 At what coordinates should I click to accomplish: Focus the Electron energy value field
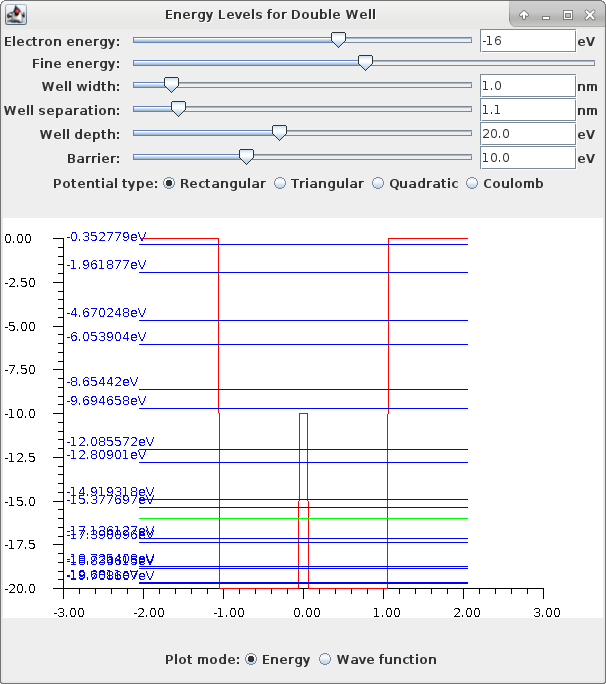click(x=528, y=41)
